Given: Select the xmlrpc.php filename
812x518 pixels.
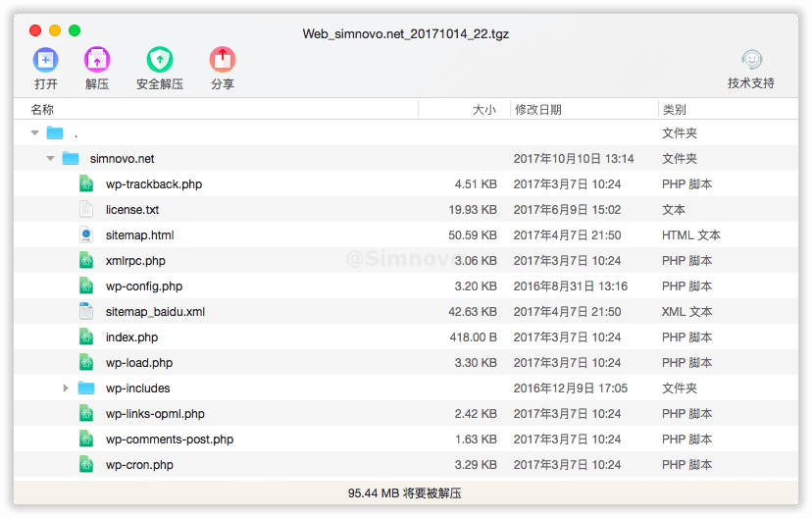Looking at the screenshot, I should pyautogui.click(x=135, y=261).
